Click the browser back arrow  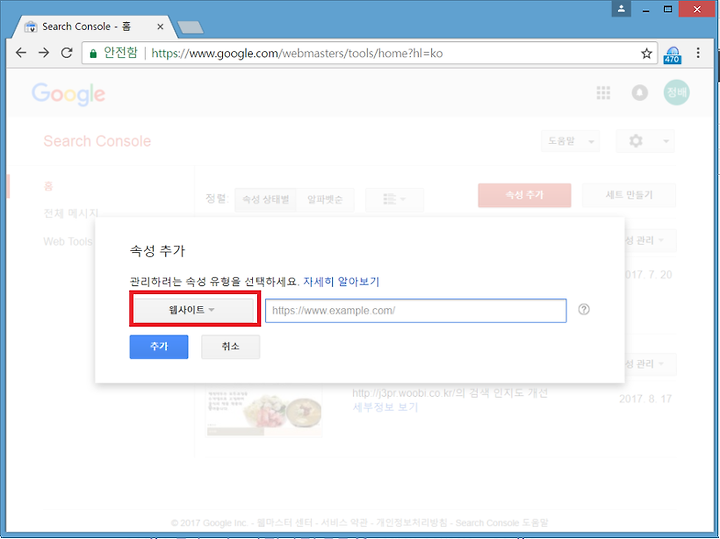[x=21, y=53]
